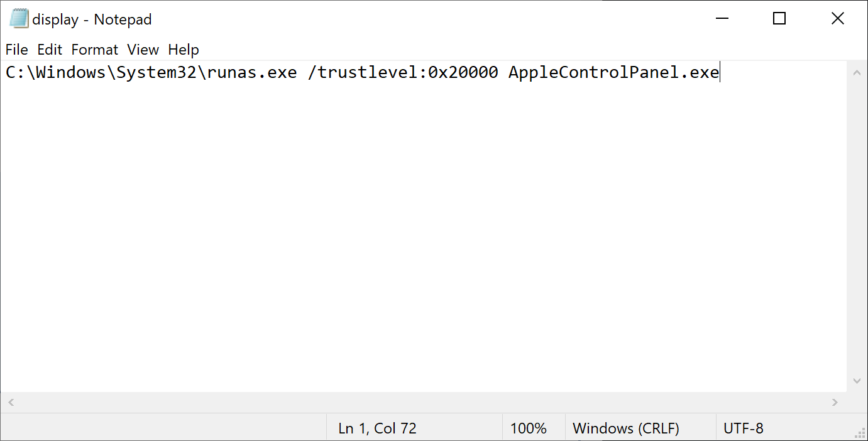Click the horizontal scrollbar right arrow
This screenshot has height=441, width=868.
point(835,402)
